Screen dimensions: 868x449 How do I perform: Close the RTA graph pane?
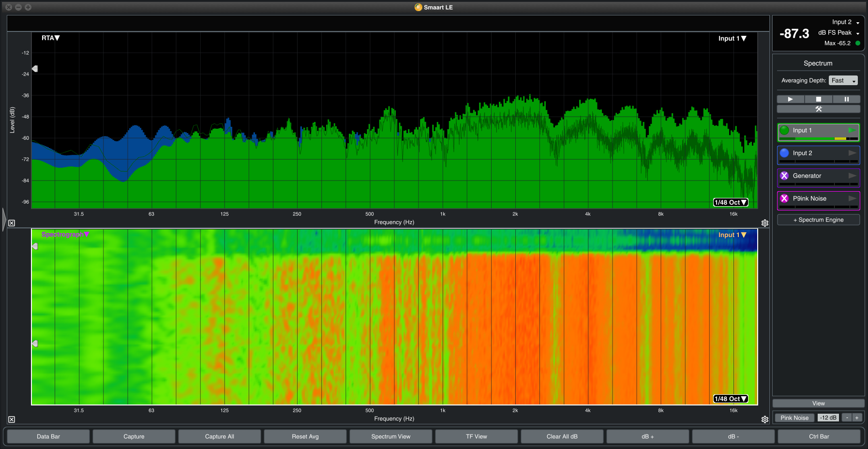pyautogui.click(x=12, y=223)
